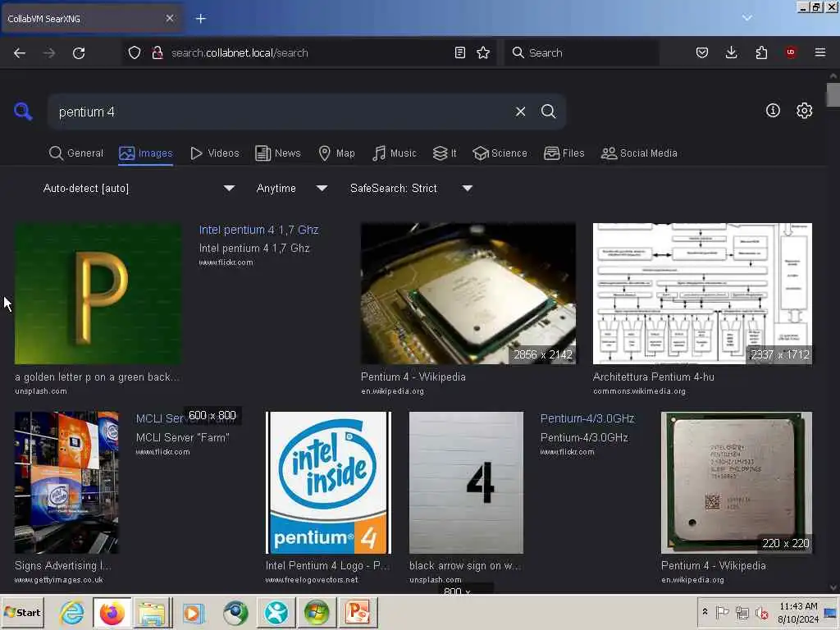Open the tracking protection shield icon

[135, 52]
